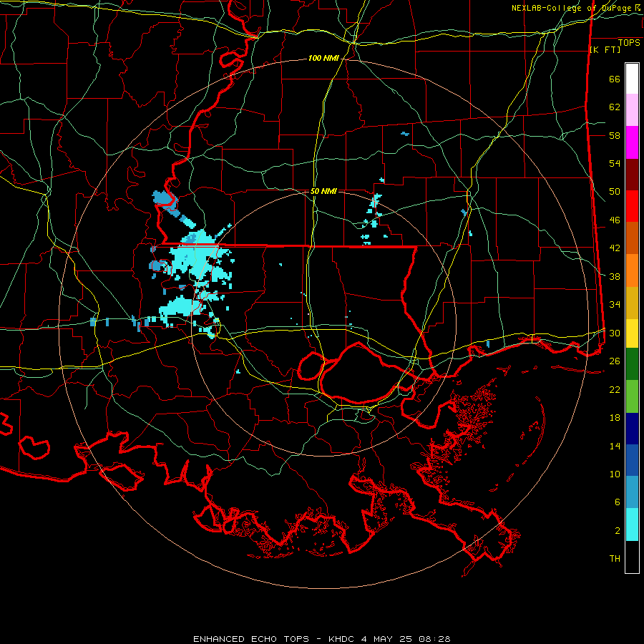Image resolution: width=644 pixels, height=644 pixels.
Task: Pick the bright orange legend color block
Action: pyautogui.click(x=632, y=270)
